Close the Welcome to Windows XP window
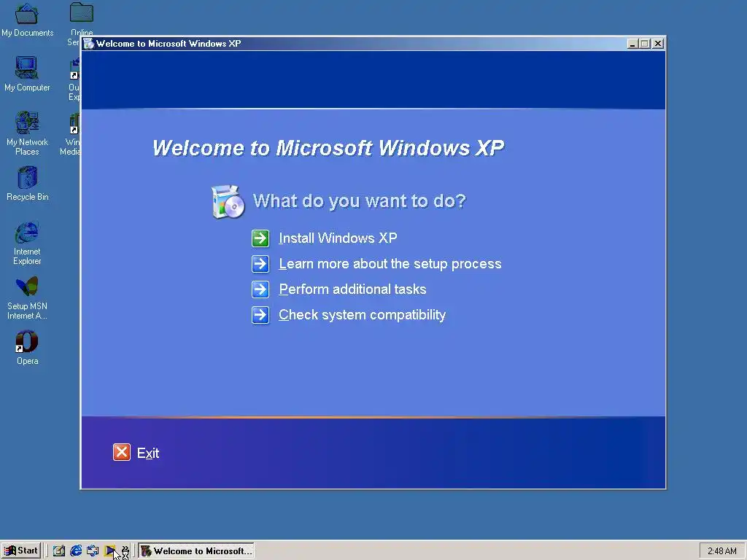This screenshot has width=747, height=560. 658,44
